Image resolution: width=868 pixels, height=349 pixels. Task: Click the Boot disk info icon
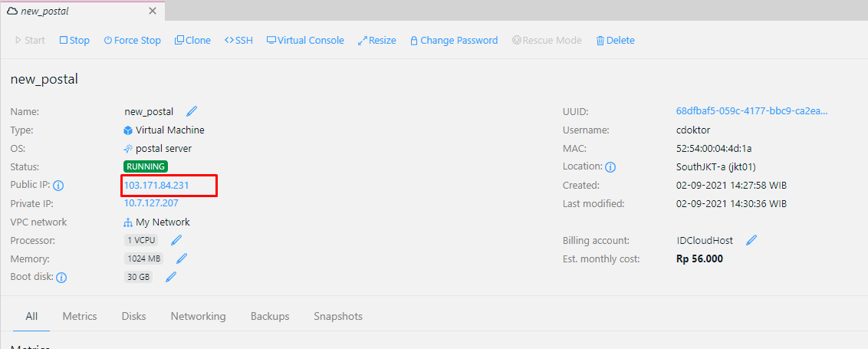tap(61, 278)
